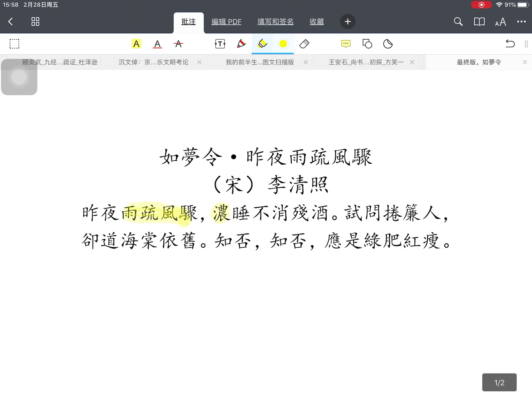Select the dashed rectangle selection tool

pyautogui.click(x=14, y=44)
